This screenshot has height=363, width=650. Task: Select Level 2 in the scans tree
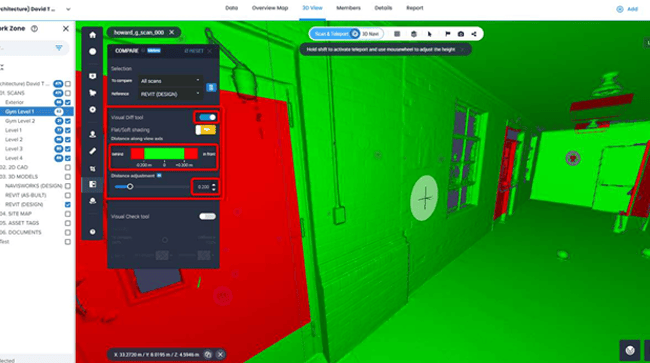pyautogui.click(x=14, y=140)
